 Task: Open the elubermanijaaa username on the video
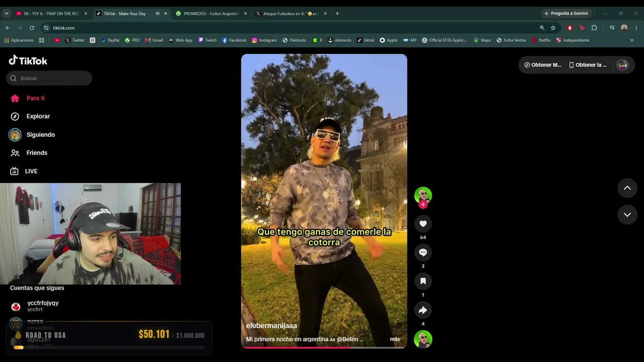(x=272, y=326)
